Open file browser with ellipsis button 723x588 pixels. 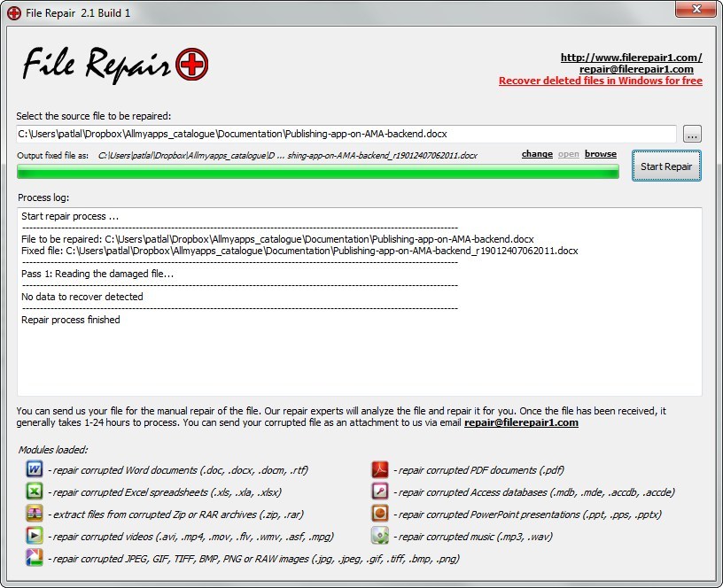tap(692, 134)
